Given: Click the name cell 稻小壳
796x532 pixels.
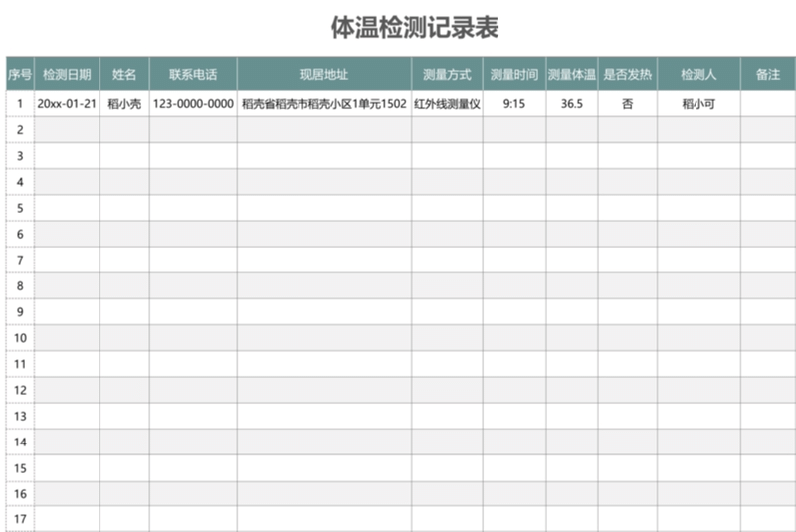Looking at the screenshot, I should click(124, 103).
